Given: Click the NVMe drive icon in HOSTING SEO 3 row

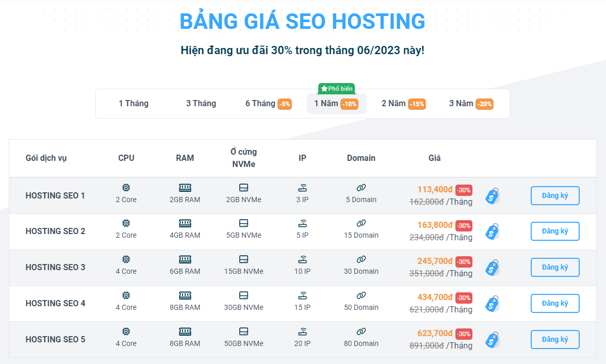Looking at the screenshot, I should (244, 259).
